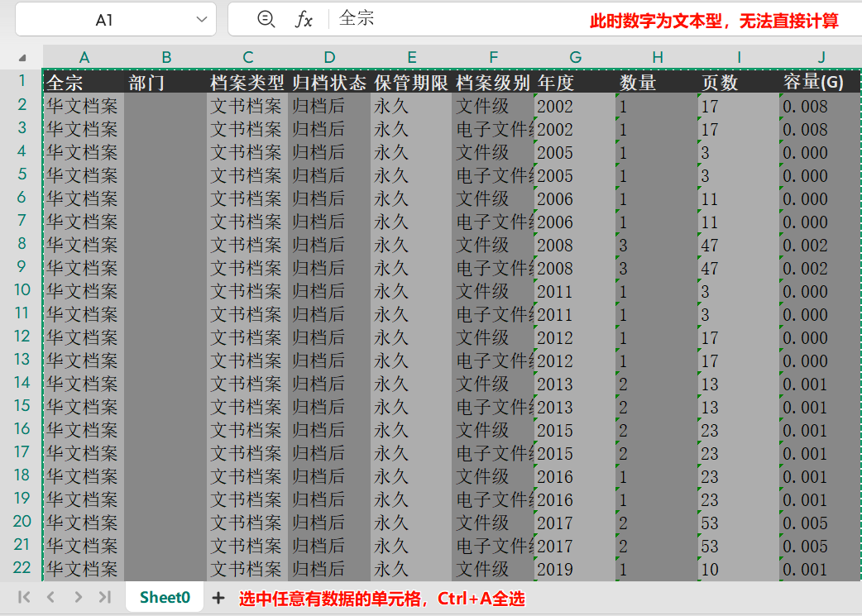The width and height of the screenshot is (862, 616).
Task: Add a new sheet with plus icon
Action: click(x=218, y=598)
